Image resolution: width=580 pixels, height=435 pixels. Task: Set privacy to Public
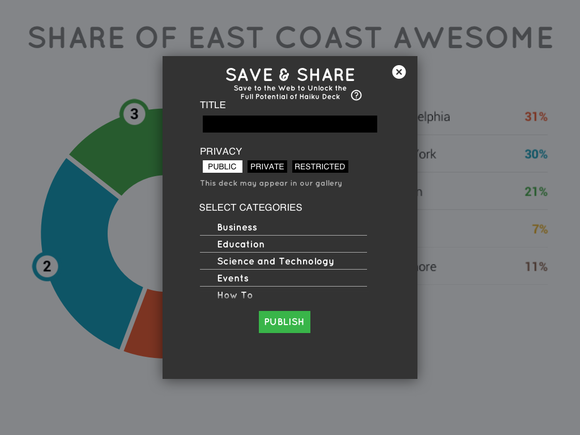(222, 166)
